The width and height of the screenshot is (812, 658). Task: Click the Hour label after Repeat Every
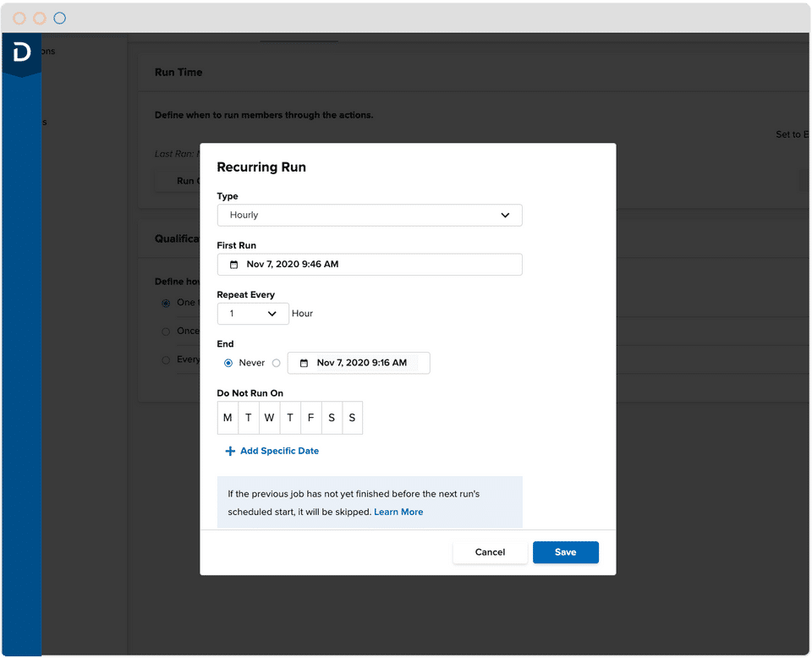pos(303,313)
